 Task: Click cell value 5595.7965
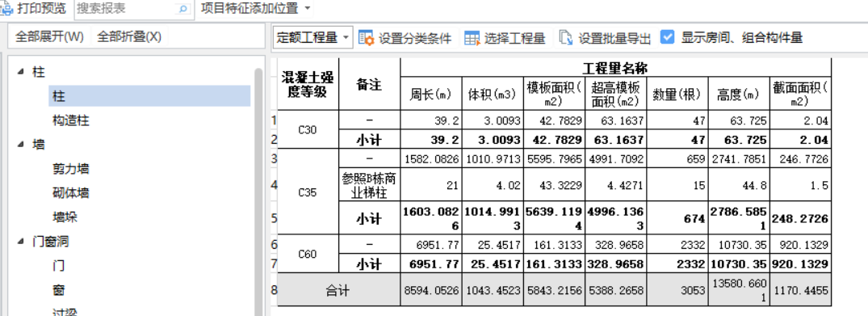554,158
